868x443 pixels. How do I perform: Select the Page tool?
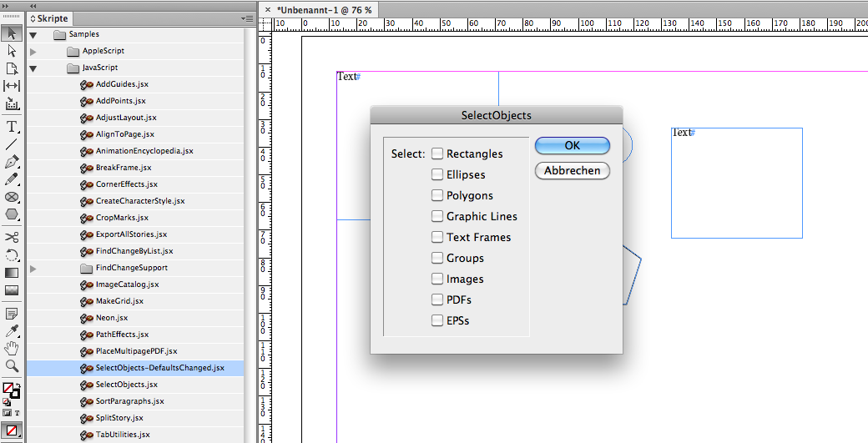coord(12,68)
